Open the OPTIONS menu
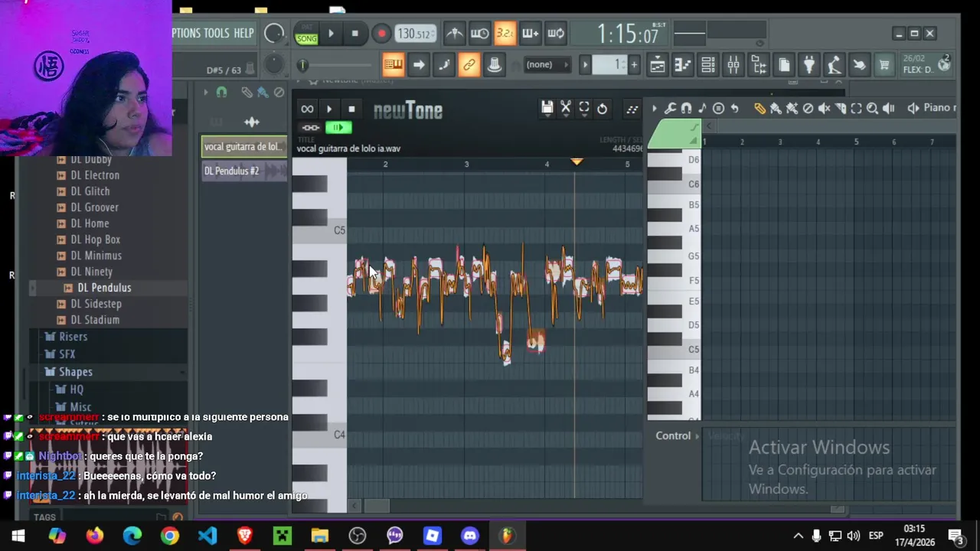Screen dimensions: 980x551 [186, 33]
